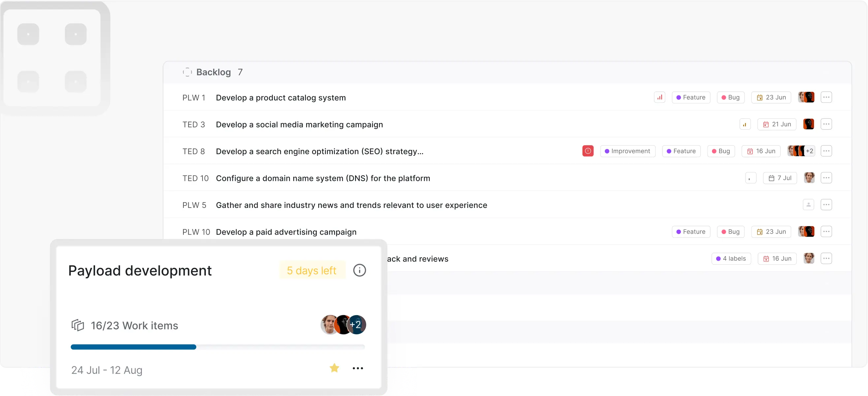Click the Improvement label on TED 8
868x396 pixels.
[x=627, y=151]
